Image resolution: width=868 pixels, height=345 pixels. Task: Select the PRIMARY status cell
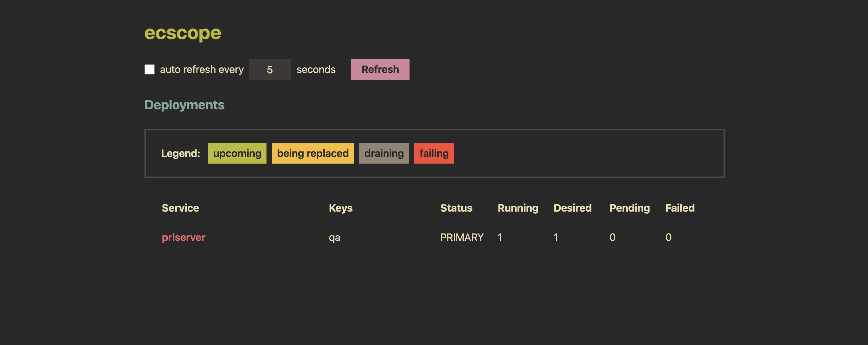[x=462, y=237]
